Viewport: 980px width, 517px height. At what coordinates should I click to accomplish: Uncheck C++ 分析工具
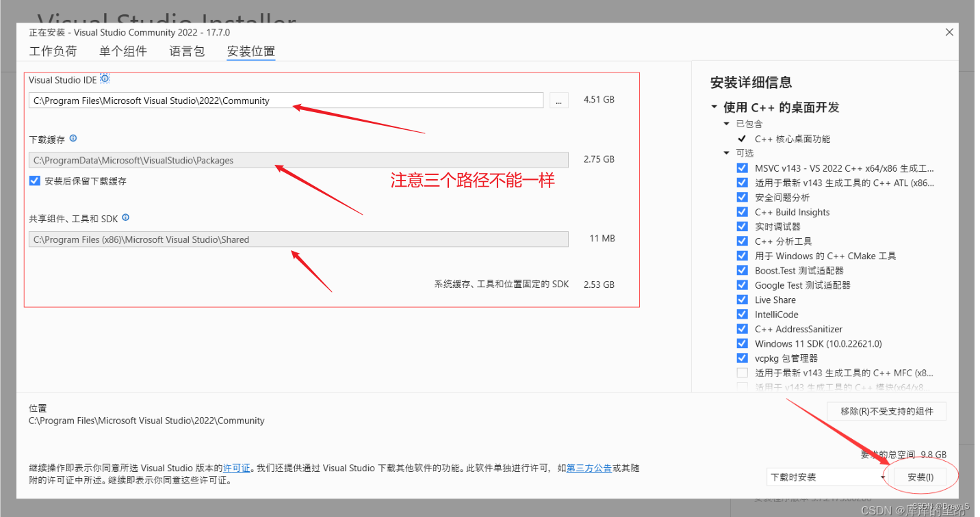coord(742,241)
